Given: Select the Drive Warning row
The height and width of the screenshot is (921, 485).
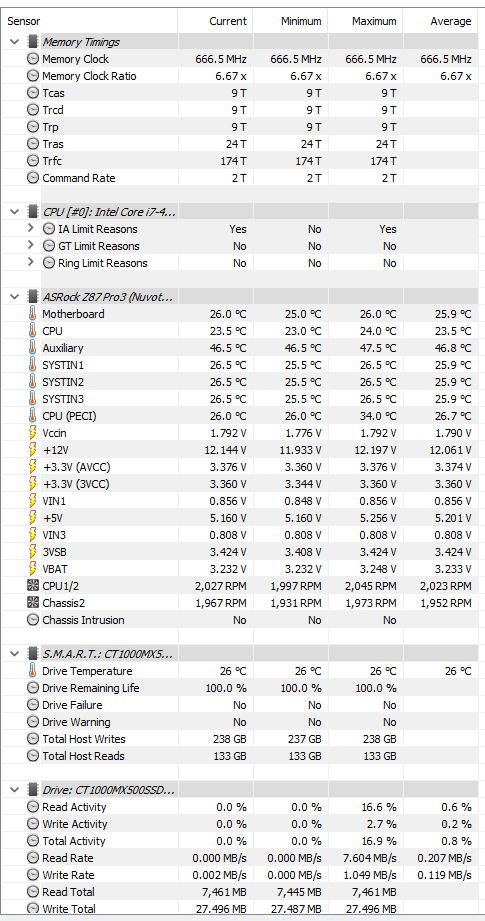Looking at the screenshot, I should (242, 722).
